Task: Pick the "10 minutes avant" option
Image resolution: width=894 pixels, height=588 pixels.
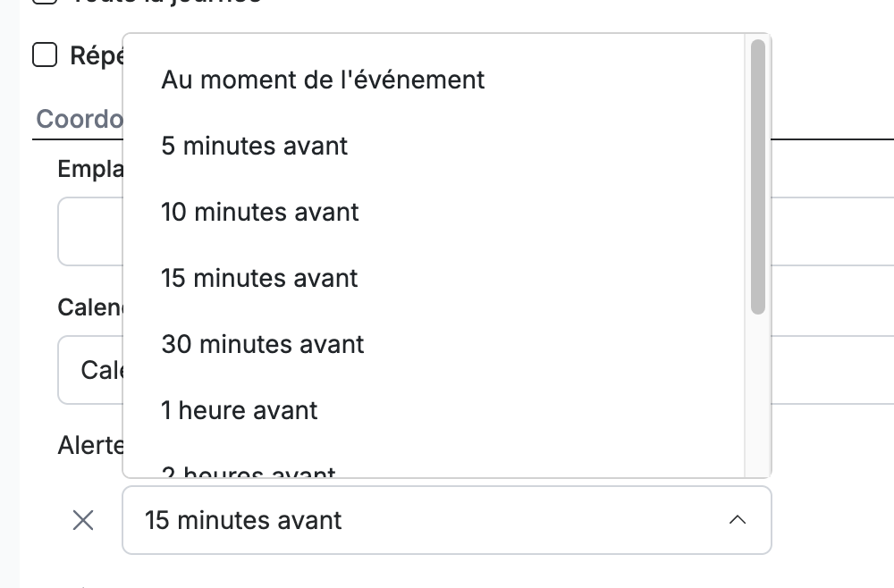Action: click(x=434, y=212)
